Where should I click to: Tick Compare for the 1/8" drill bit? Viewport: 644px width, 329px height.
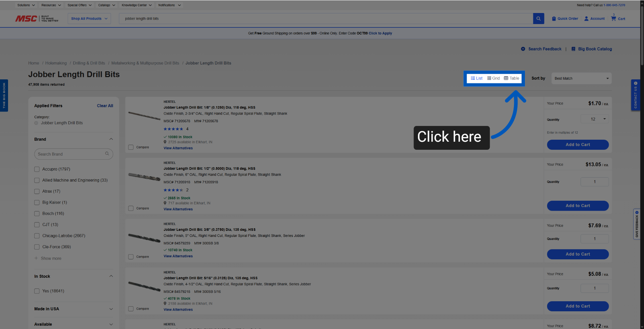coord(131,147)
